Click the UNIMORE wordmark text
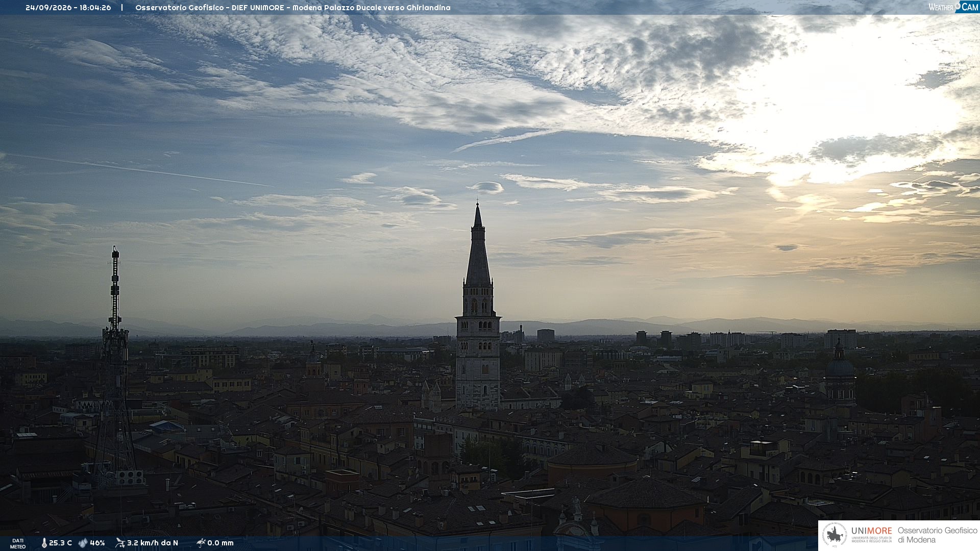 871,531
